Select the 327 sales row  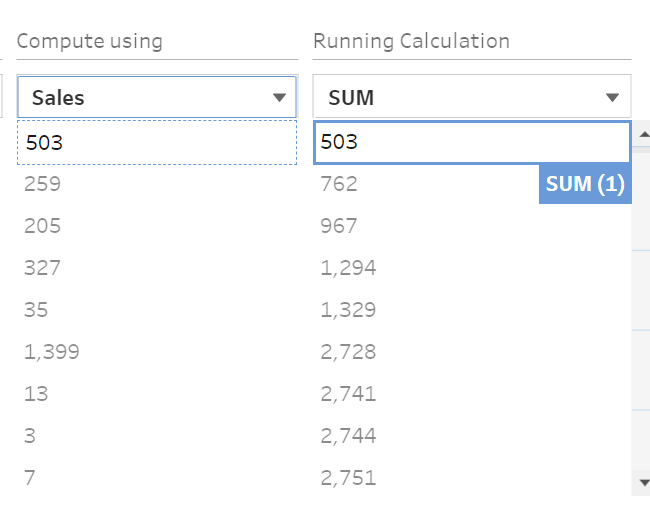pos(157,268)
